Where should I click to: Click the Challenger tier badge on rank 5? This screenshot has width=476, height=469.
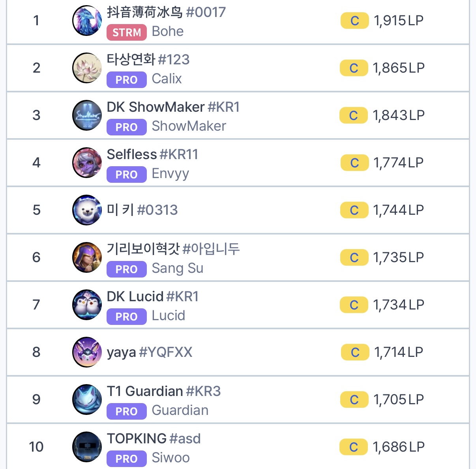click(354, 210)
